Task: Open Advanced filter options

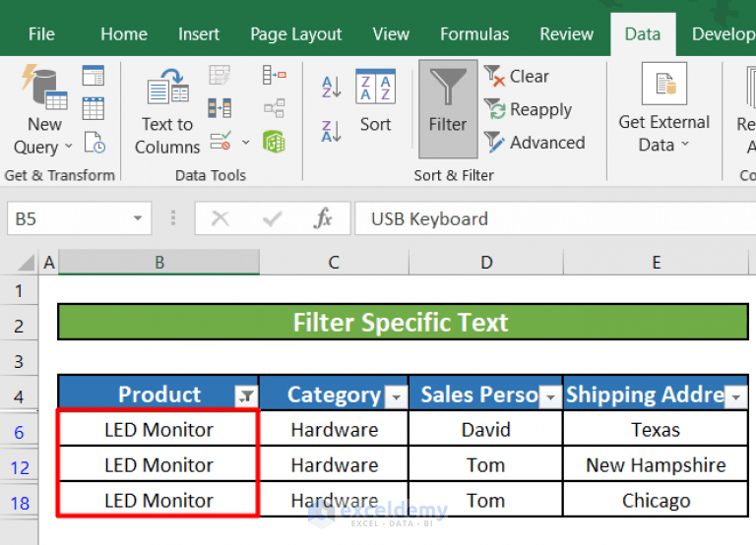Action: point(535,143)
